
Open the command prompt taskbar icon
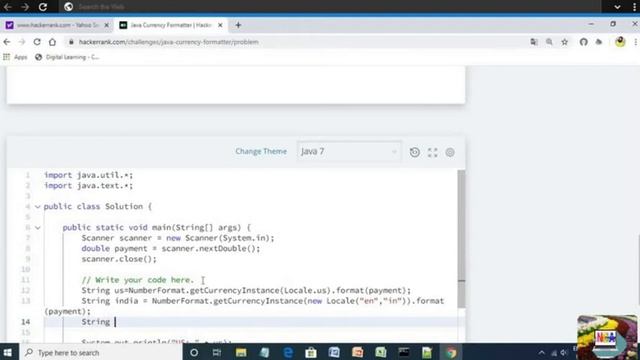[x=404, y=353]
